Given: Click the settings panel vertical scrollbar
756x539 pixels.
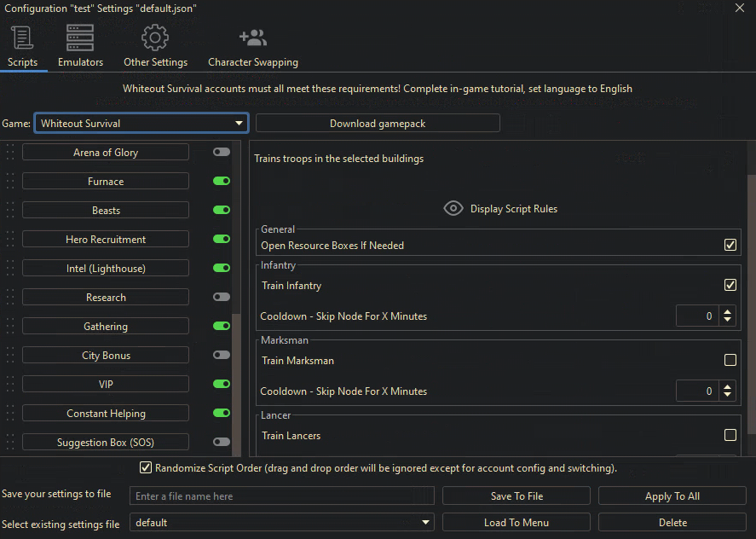Looking at the screenshot, I should click(x=752, y=304).
